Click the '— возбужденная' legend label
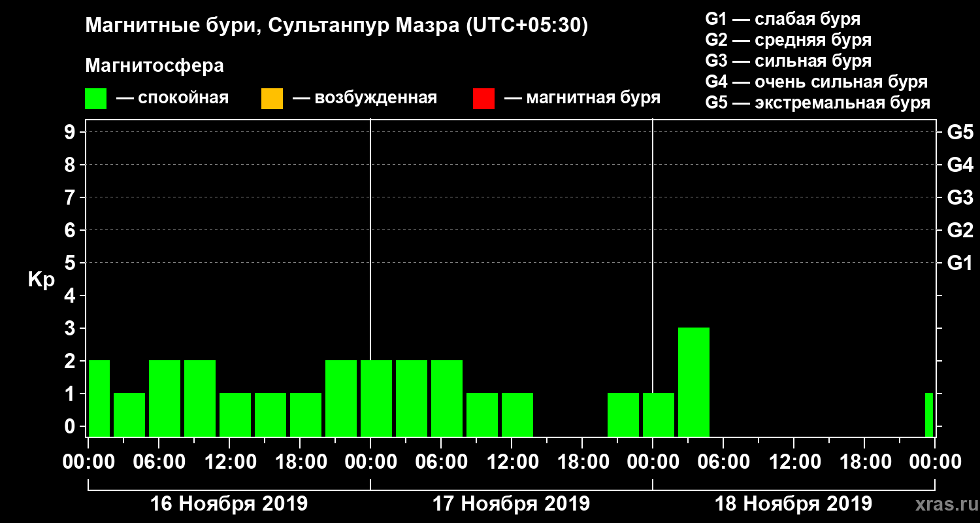The width and height of the screenshot is (980, 523). click(365, 98)
